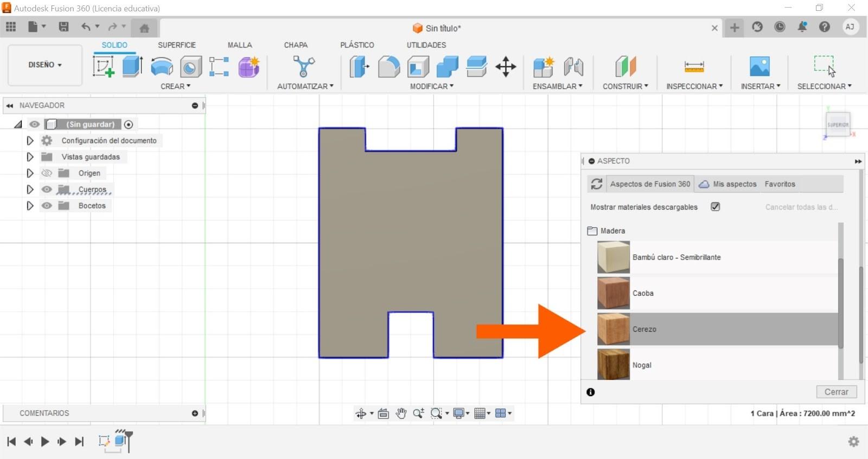The image size is (868, 459).
Task: Click the Create Form tool
Action: (x=248, y=67)
